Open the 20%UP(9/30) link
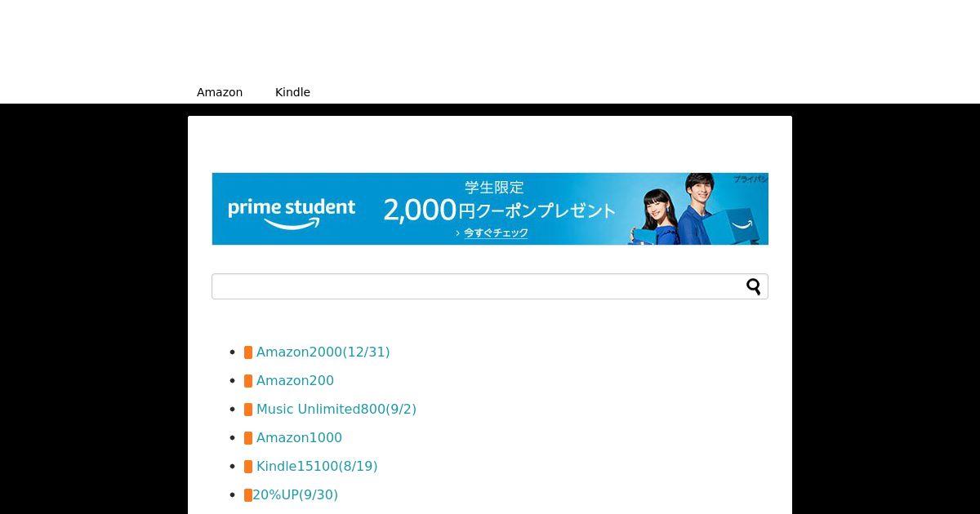The height and width of the screenshot is (514, 980). pos(295,495)
